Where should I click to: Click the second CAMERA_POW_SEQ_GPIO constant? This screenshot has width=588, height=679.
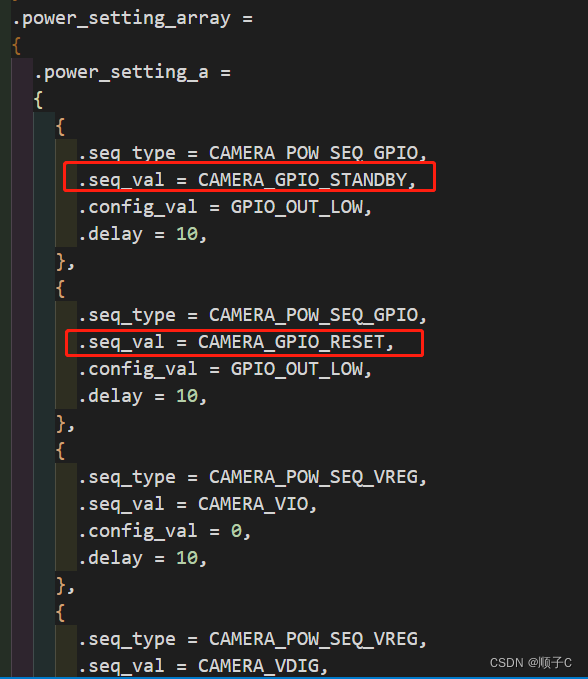coord(313,315)
